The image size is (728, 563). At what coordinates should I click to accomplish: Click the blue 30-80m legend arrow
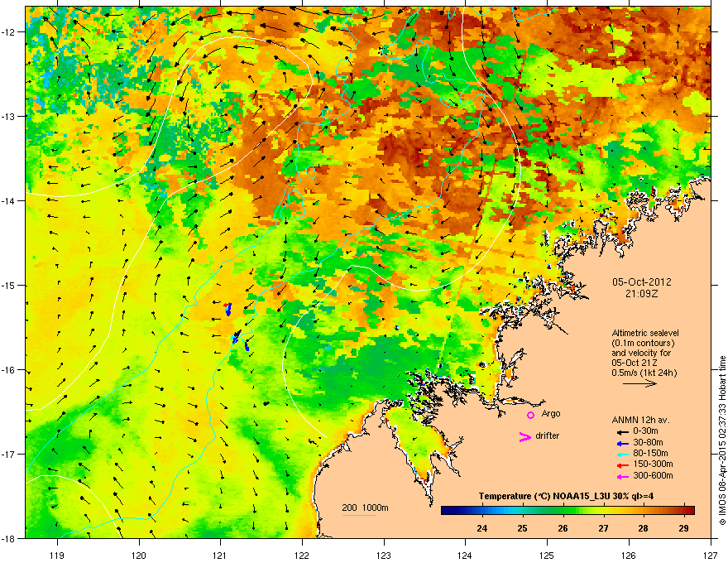[623, 444]
